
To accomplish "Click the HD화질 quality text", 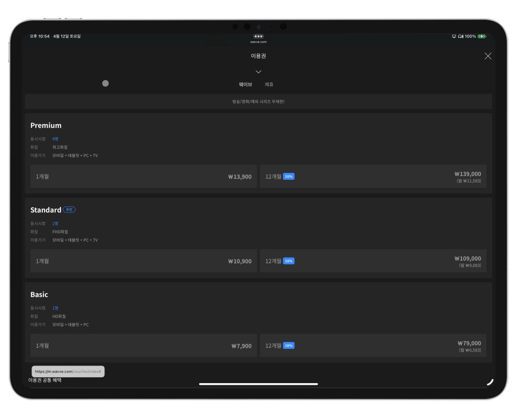I will [x=59, y=316].
